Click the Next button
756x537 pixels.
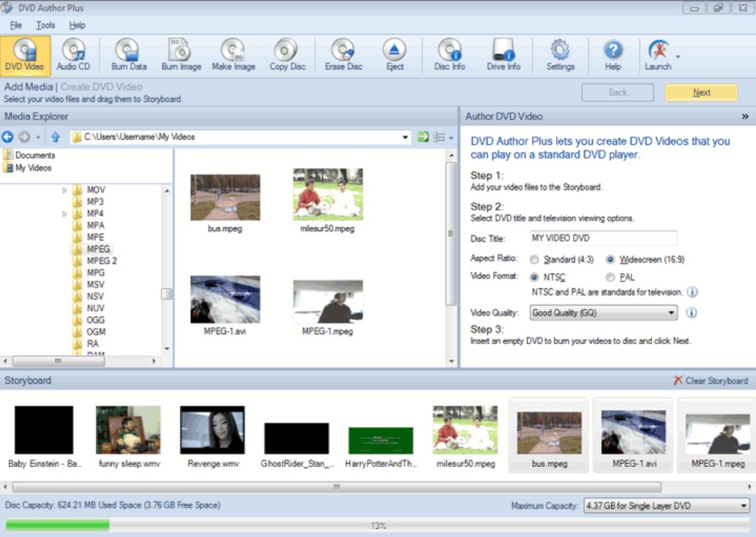click(700, 92)
